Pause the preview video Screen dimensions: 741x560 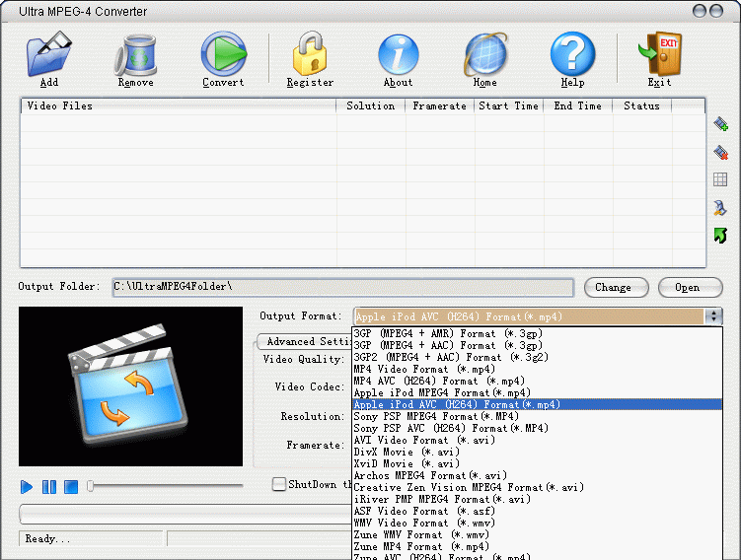point(49,487)
